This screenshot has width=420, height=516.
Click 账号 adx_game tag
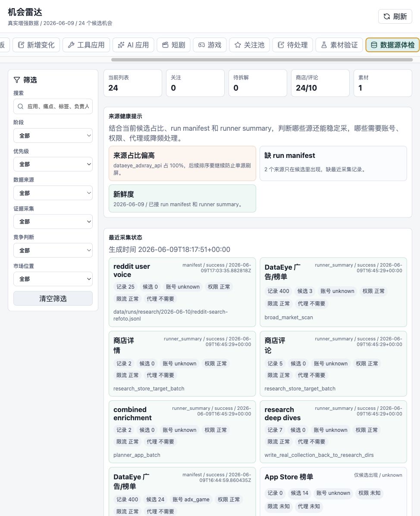pos(191,500)
